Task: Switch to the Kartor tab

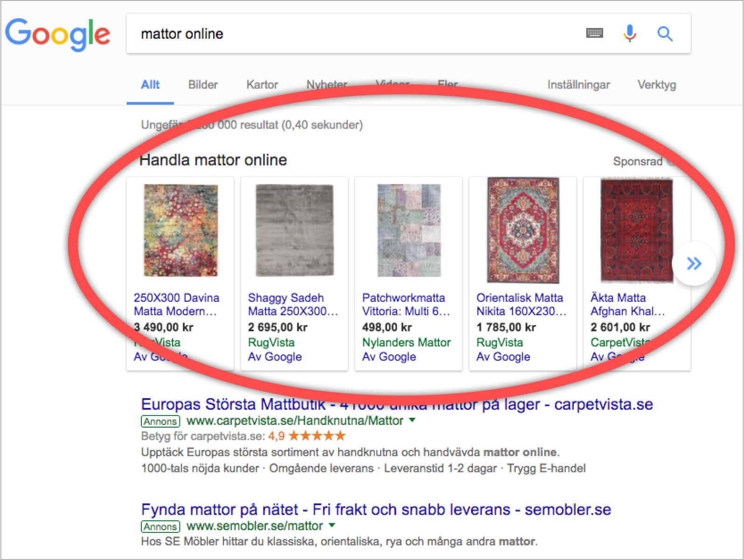Action: [262, 85]
